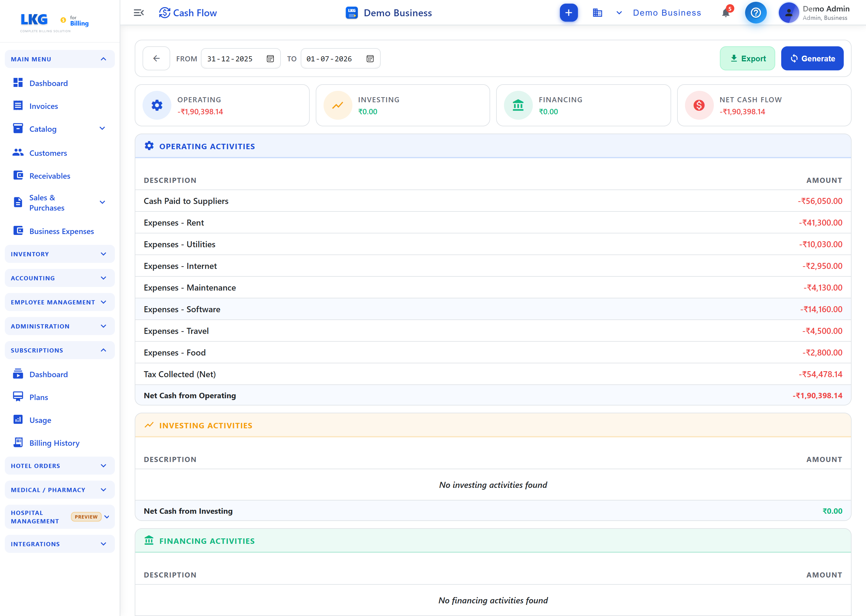Viewport: 866px width, 616px height.
Task: Click the TO date input field
Action: pyautogui.click(x=340, y=59)
